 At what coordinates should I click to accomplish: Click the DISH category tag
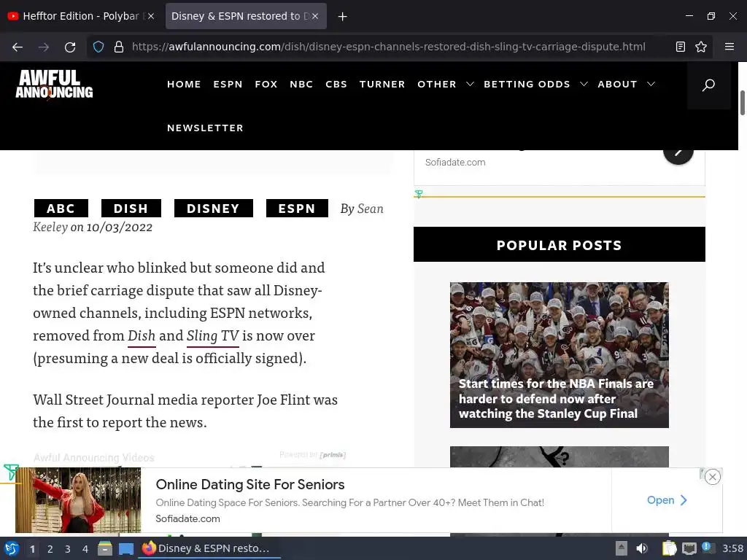pyautogui.click(x=131, y=208)
